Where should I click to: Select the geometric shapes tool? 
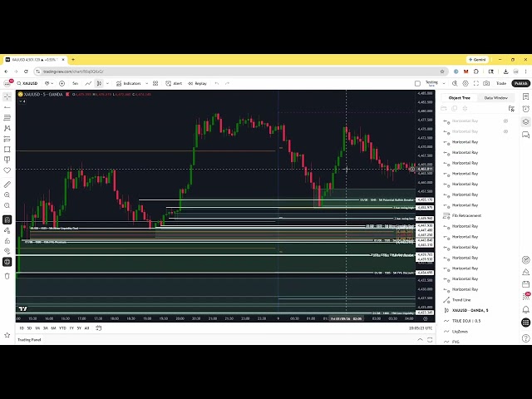click(x=7, y=150)
